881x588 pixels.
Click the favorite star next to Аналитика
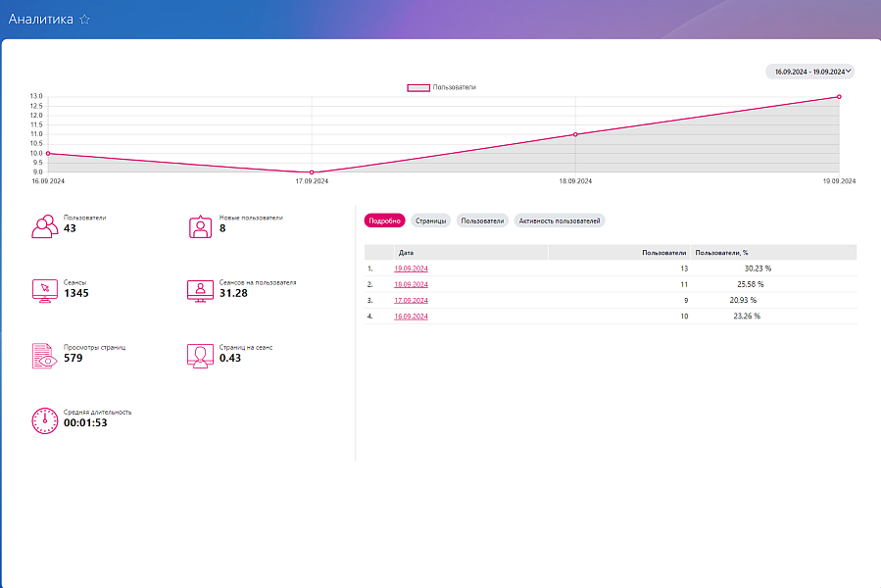84,20
